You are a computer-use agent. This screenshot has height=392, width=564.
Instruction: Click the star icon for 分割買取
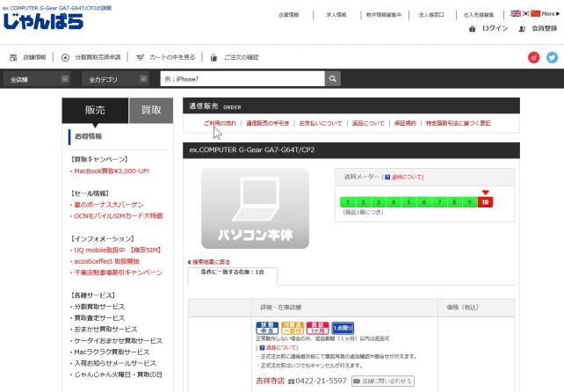point(65,57)
